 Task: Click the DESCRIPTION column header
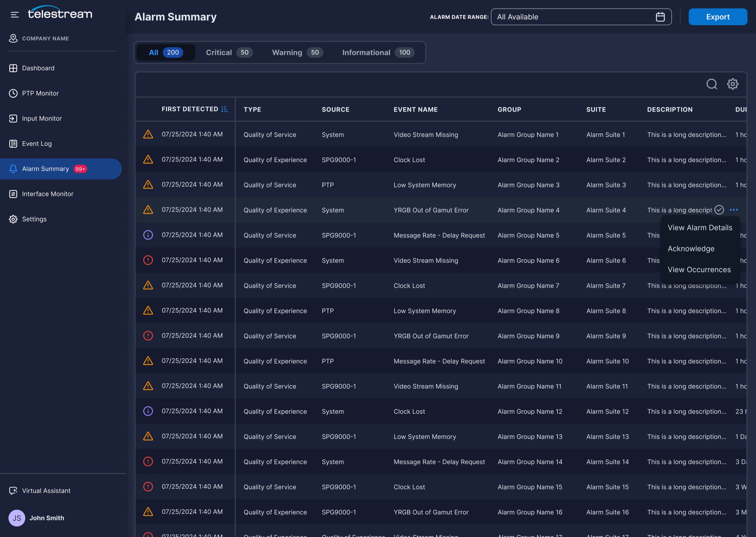(670, 110)
